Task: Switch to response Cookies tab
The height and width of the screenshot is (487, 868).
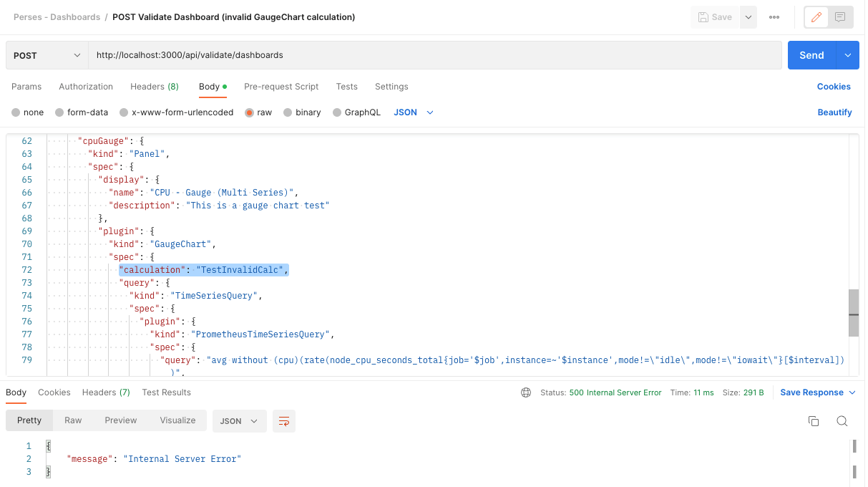Action: pos(54,392)
